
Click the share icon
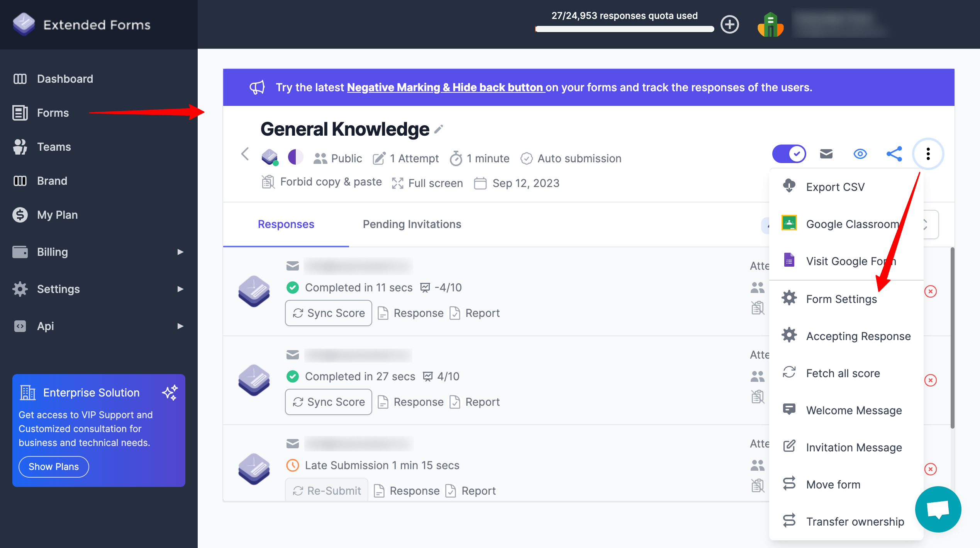click(x=894, y=153)
